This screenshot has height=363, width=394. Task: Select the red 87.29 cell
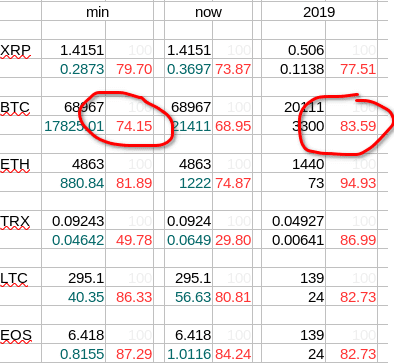click(129, 354)
